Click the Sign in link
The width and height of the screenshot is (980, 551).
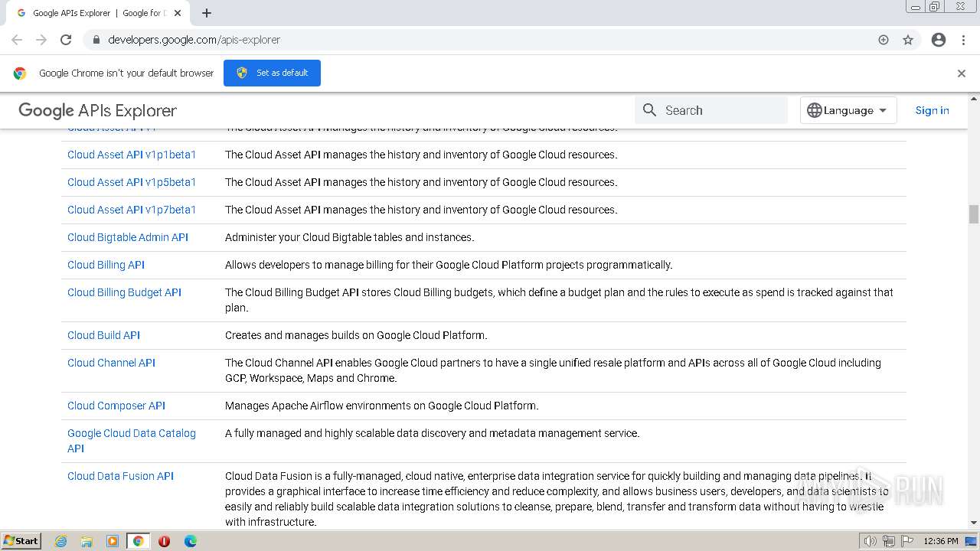click(932, 110)
